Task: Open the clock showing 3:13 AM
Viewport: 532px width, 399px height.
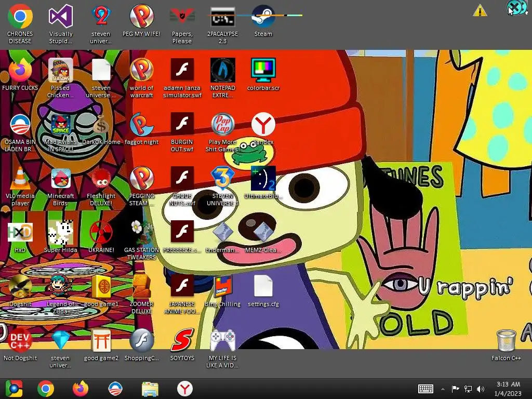Action: click(508, 389)
